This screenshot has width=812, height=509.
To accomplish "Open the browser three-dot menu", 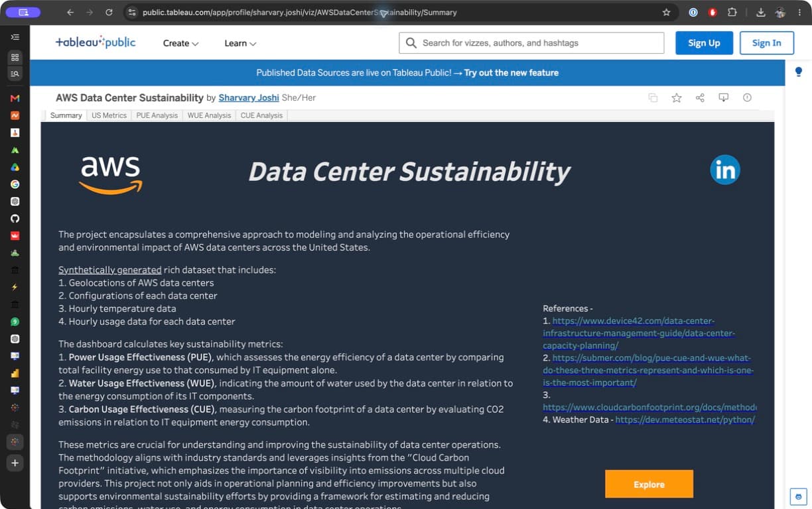I will 799,13.
